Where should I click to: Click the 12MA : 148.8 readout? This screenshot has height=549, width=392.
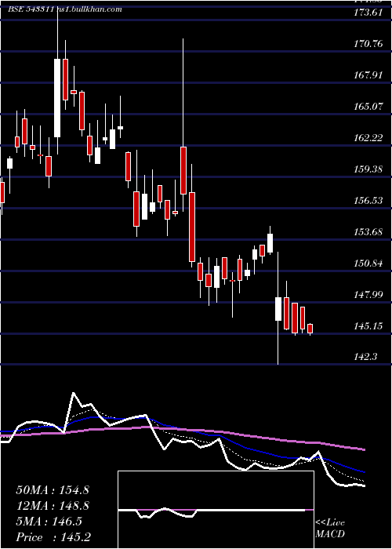53,506
